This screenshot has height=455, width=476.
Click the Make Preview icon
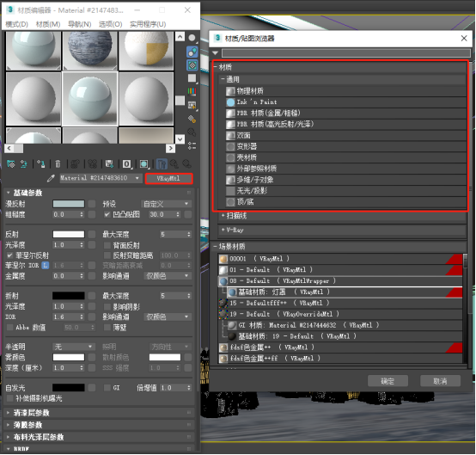(192, 105)
